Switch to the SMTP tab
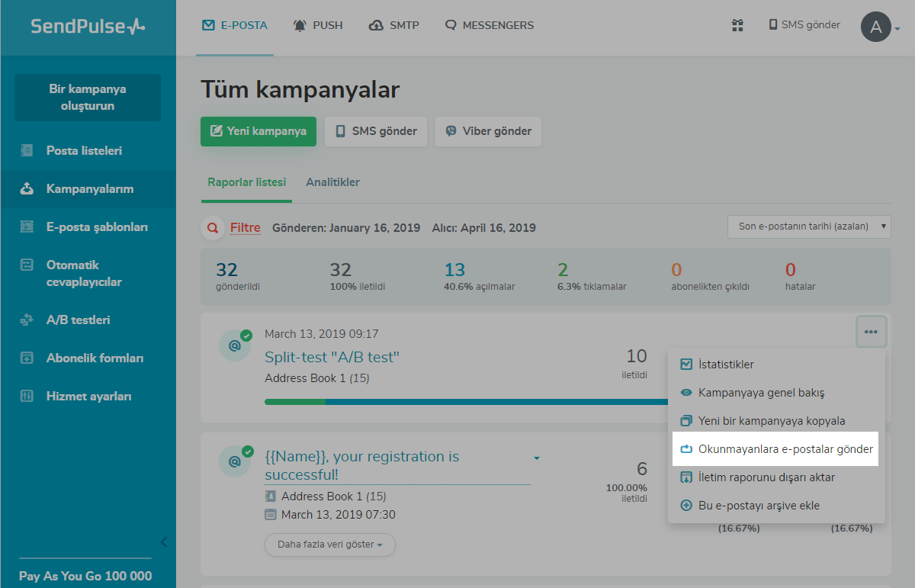Image resolution: width=915 pixels, height=588 pixels. (x=394, y=26)
